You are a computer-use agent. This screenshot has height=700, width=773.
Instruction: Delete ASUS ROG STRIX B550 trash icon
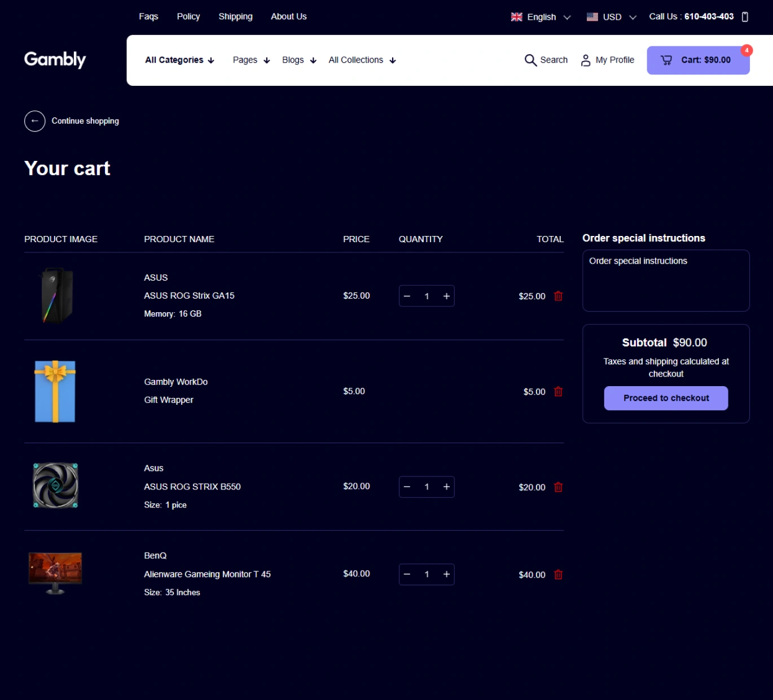coord(558,487)
